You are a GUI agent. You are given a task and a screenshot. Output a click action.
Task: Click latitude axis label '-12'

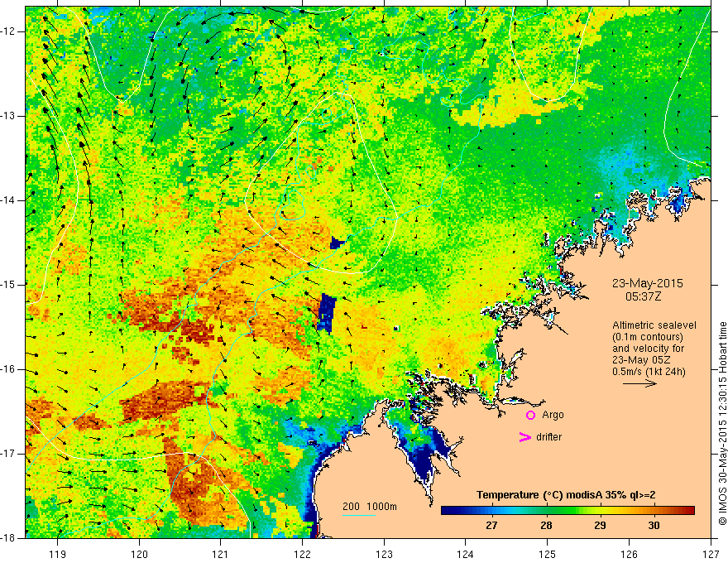(9, 31)
